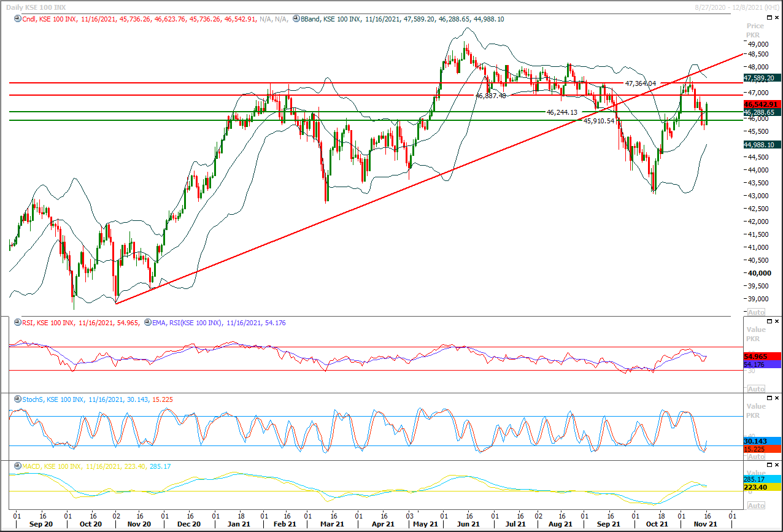The height and width of the screenshot is (532, 783).
Task: Close the MACD indicator pane
Action: (x=776, y=465)
